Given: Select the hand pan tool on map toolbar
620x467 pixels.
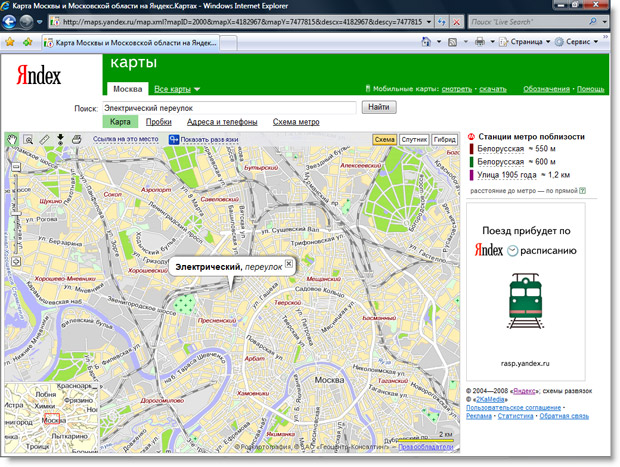Looking at the screenshot, I should click(x=12, y=139).
